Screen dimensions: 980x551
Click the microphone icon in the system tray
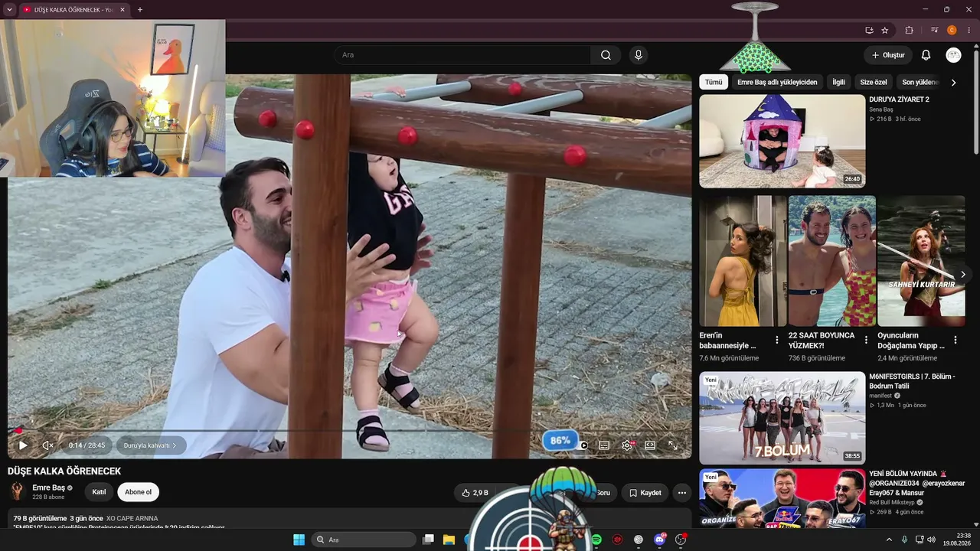pos(905,540)
